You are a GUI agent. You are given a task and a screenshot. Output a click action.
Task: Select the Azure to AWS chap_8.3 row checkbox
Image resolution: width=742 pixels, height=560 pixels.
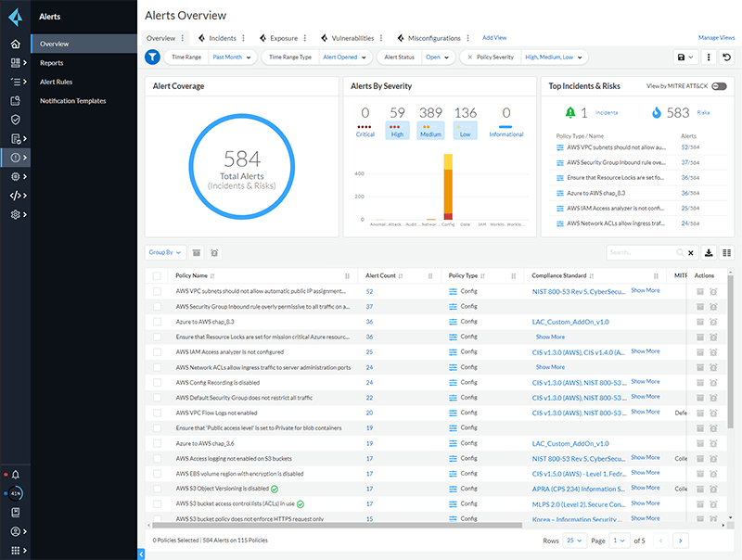[x=157, y=322]
